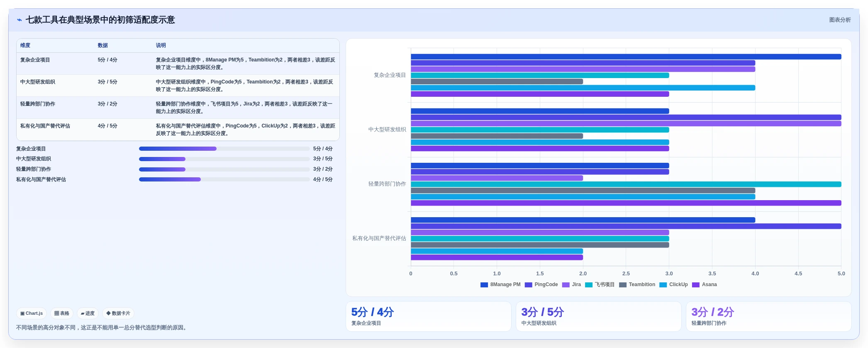Toggle the Jira legend entry
868x348 pixels.
pyautogui.click(x=571, y=285)
